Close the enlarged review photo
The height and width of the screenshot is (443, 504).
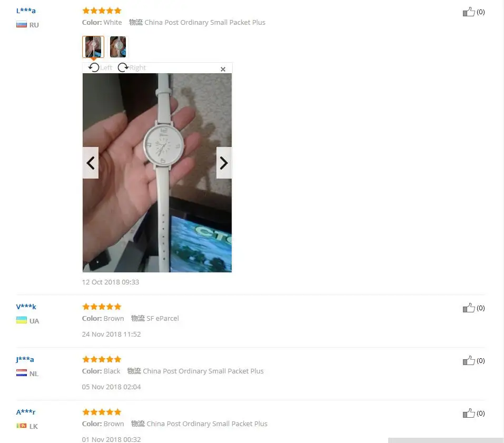coord(223,69)
